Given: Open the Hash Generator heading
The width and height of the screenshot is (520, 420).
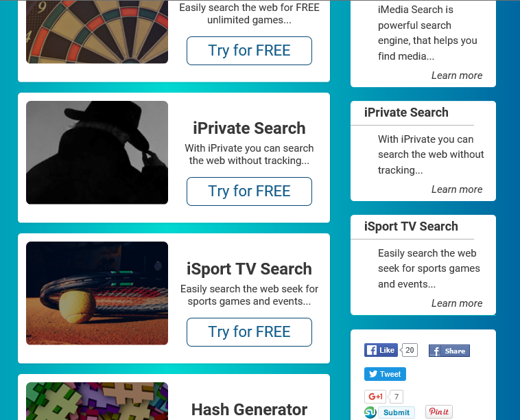Looking at the screenshot, I should pyautogui.click(x=249, y=410).
